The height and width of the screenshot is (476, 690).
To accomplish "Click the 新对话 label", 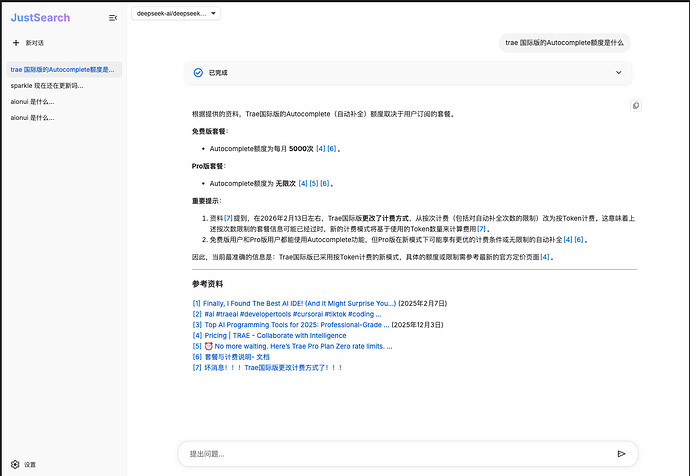I will pos(34,43).
